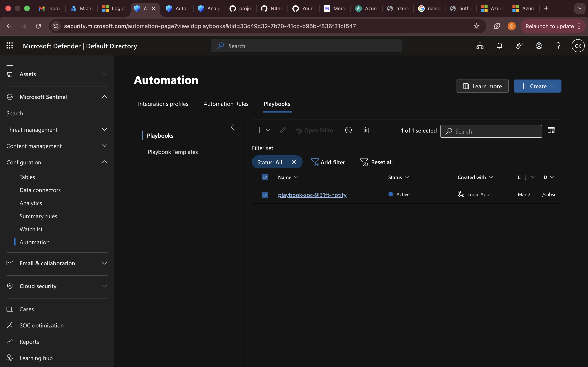588x367 pixels.
Task: Uncheck the playbook-soc-9l31ft-notify row checkbox
Action: (265, 195)
